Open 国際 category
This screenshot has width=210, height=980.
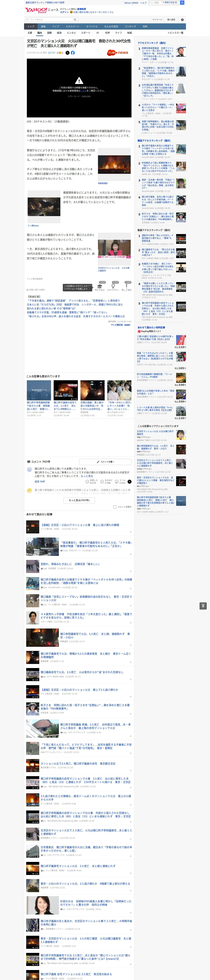click(49, 33)
